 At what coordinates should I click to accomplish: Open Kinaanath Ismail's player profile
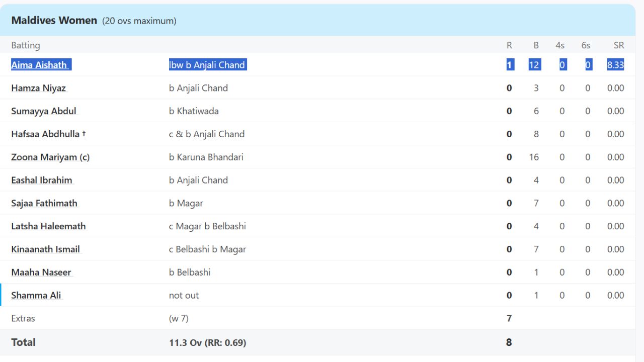[x=46, y=249]
